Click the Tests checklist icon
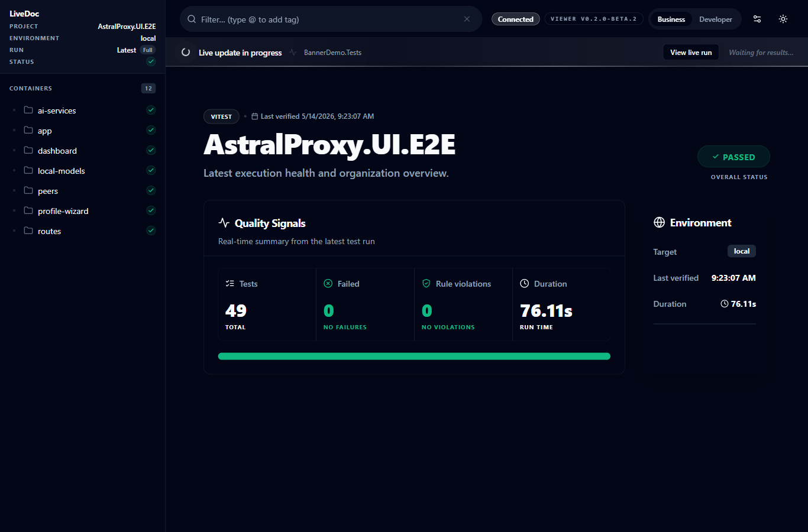The height and width of the screenshot is (532, 808). coord(230,284)
